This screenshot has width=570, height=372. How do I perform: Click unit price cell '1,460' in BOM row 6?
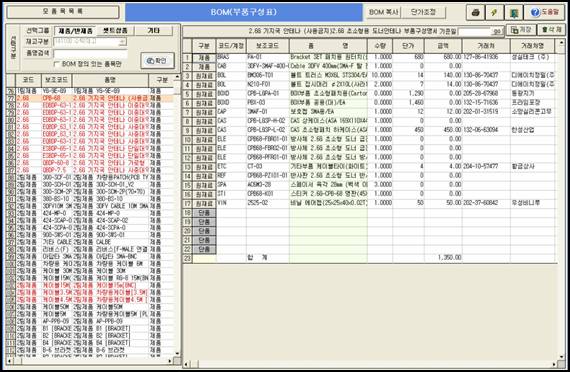tap(408, 103)
